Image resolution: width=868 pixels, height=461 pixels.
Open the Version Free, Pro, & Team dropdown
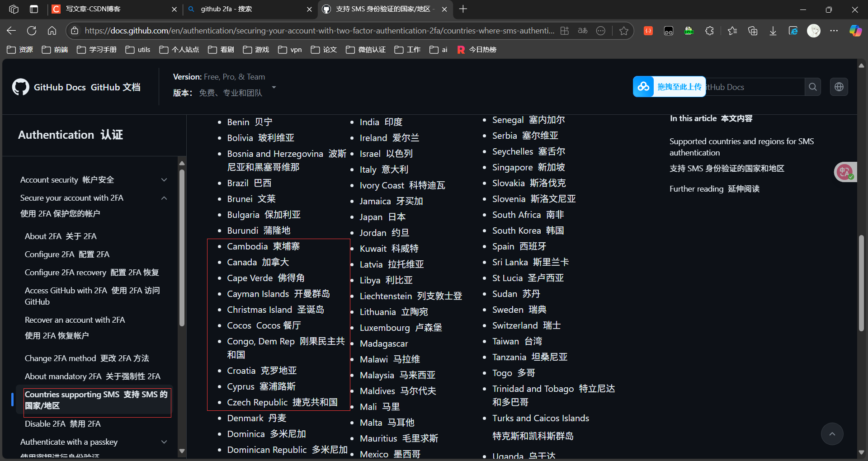225,85
